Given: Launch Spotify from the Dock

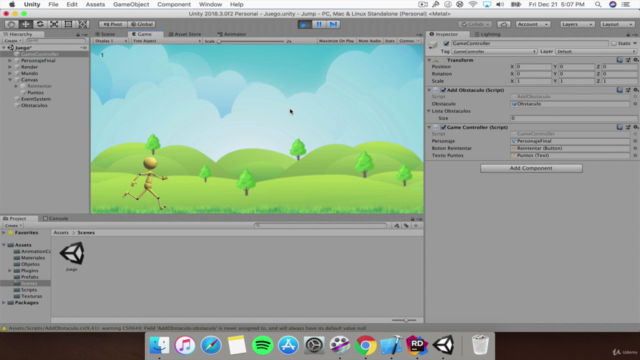Looking at the screenshot, I should [262, 345].
